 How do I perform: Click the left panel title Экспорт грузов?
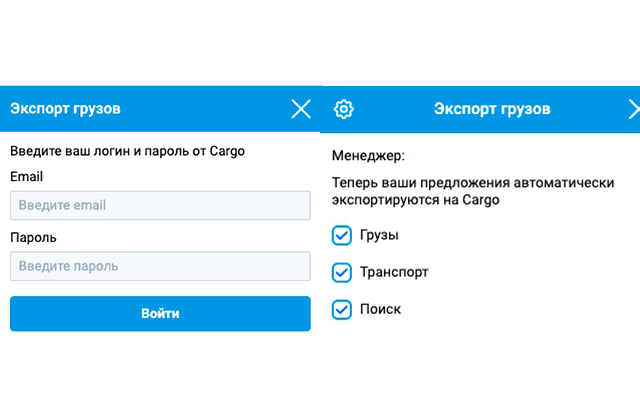[x=65, y=109]
